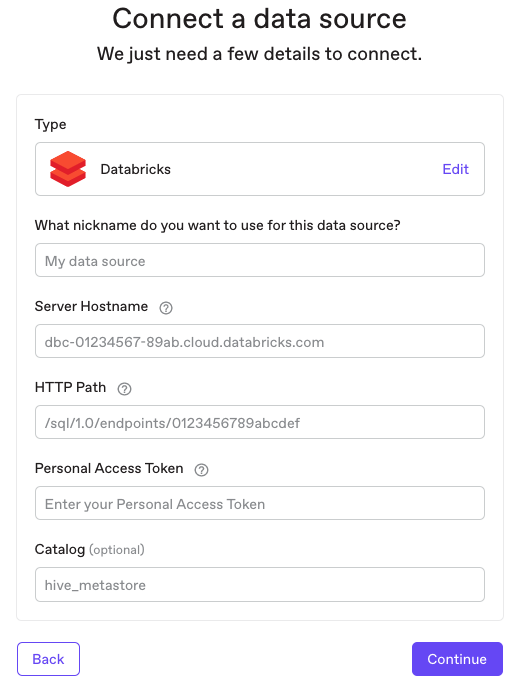Click the 'Connect a data source' heading
The image size is (520, 683).
click(x=260, y=19)
